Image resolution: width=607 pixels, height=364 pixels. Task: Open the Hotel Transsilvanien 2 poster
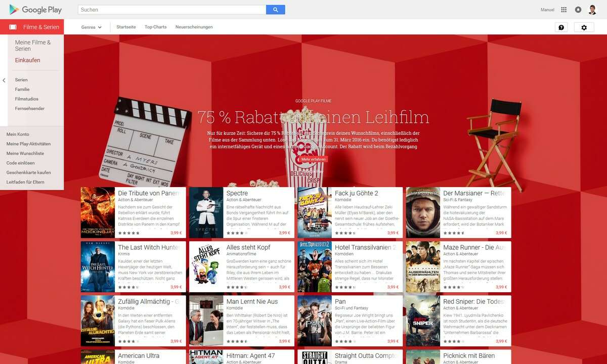point(315,266)
